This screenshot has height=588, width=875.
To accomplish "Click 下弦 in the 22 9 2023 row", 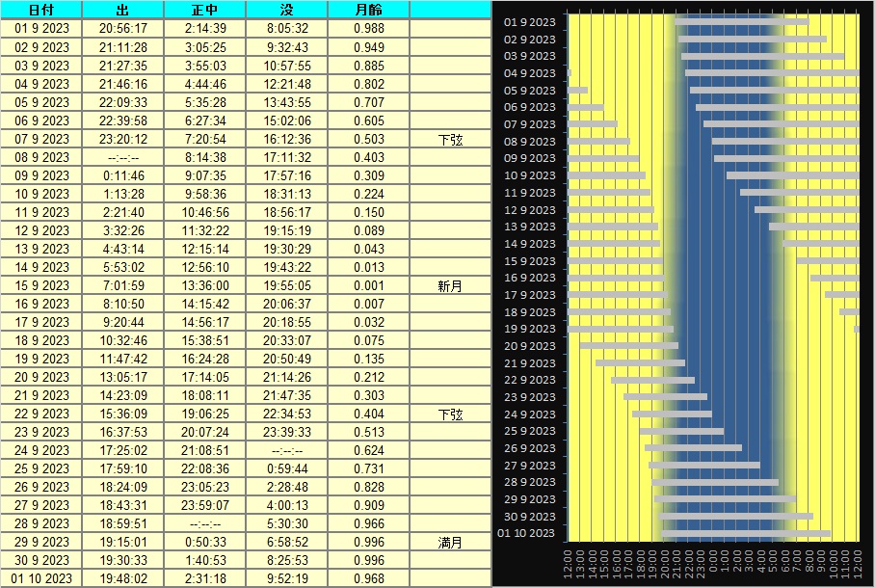I will 450,414.
